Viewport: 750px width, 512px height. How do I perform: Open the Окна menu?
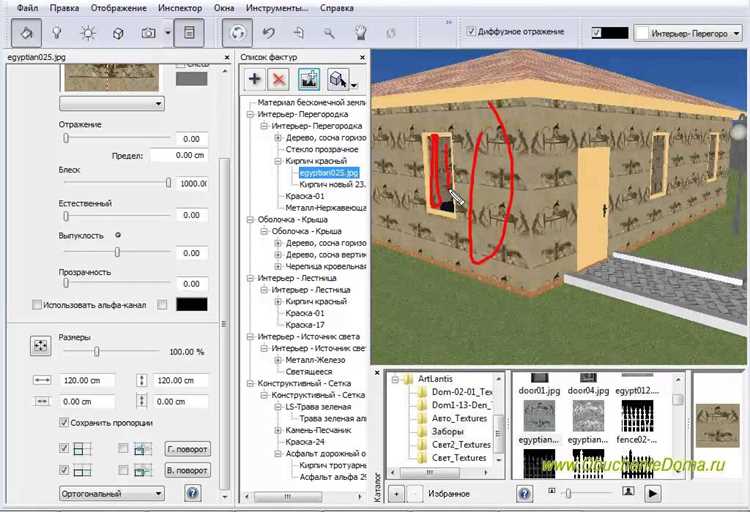(x=224, y=8)
